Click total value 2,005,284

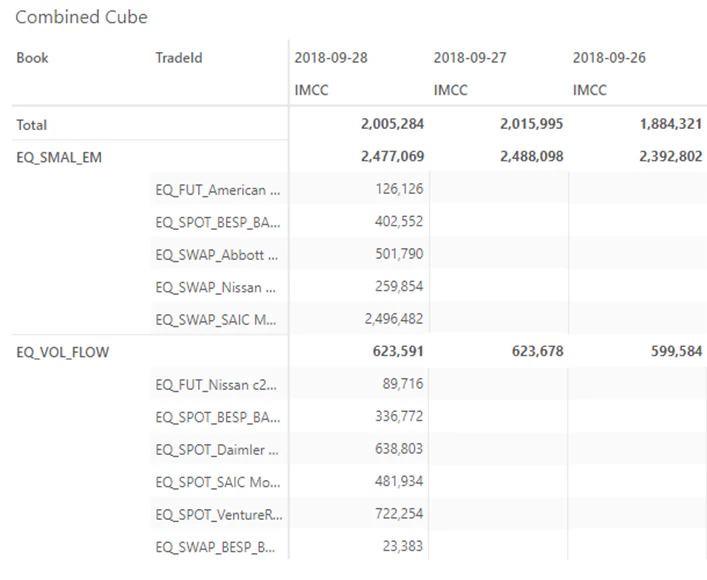pos(392,124)
